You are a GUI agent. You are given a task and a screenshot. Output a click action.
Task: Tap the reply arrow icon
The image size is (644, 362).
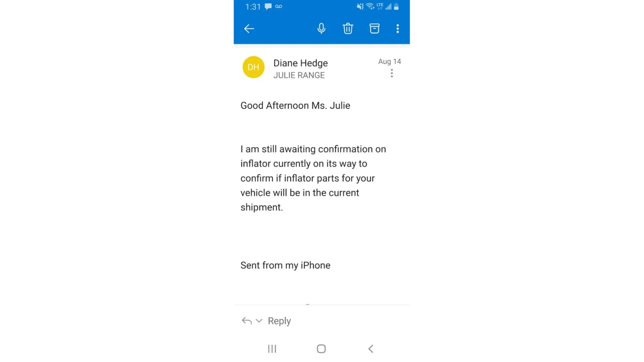(247, 321)
